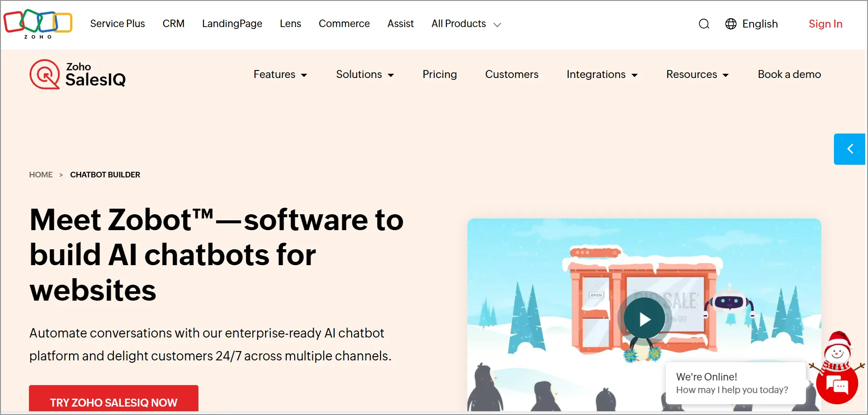Expand the blue side panel arrow
Image resolution: width=868 pixels, height=415 pixels.
pos(850,149)
